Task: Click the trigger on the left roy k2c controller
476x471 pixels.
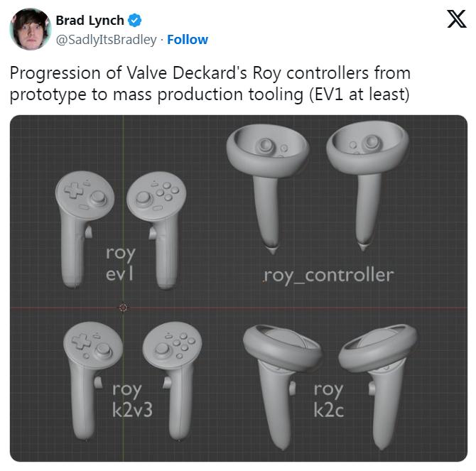Action: tap(292, 389)
